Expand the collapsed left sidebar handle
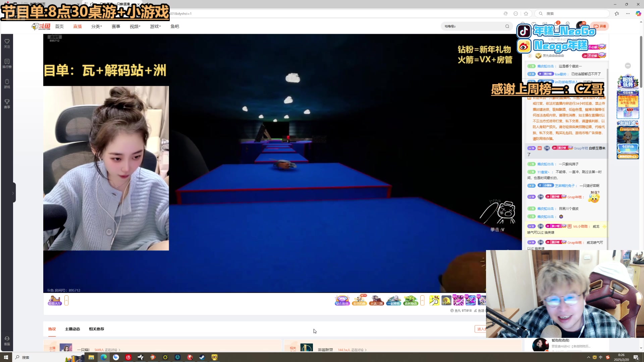This screenshot has height=362, width=644. click(x=13, y=193)
